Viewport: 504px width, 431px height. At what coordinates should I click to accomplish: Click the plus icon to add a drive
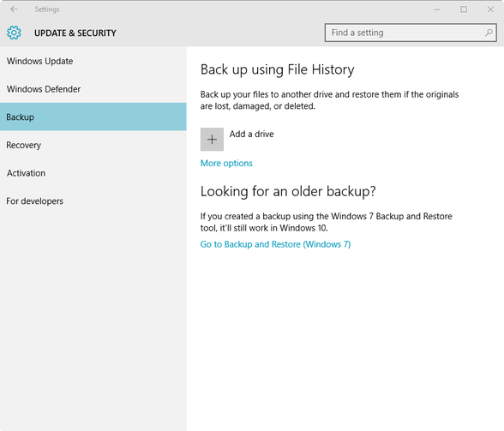(212, 139)
